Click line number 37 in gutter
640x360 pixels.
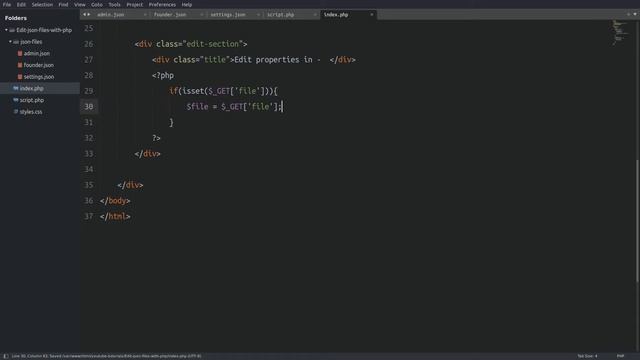click(89, 216)
